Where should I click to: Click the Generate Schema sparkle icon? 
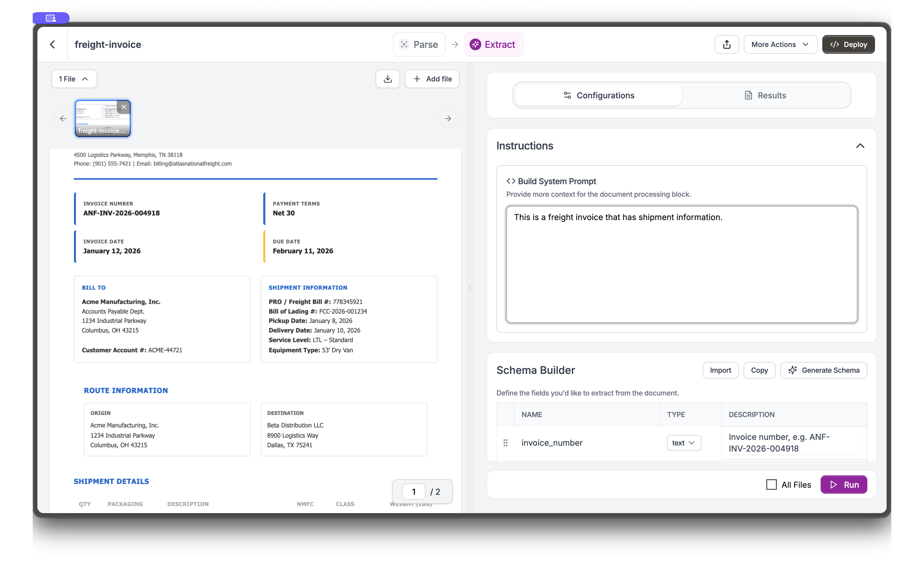click(793, 370)
